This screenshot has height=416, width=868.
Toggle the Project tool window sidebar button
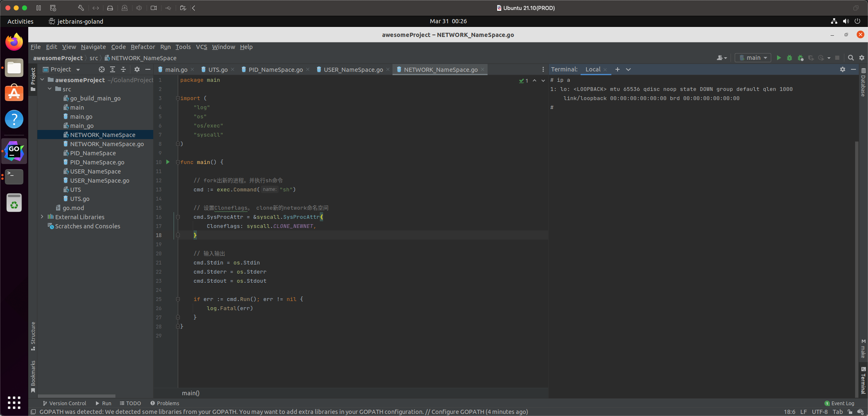click(33, 78)
